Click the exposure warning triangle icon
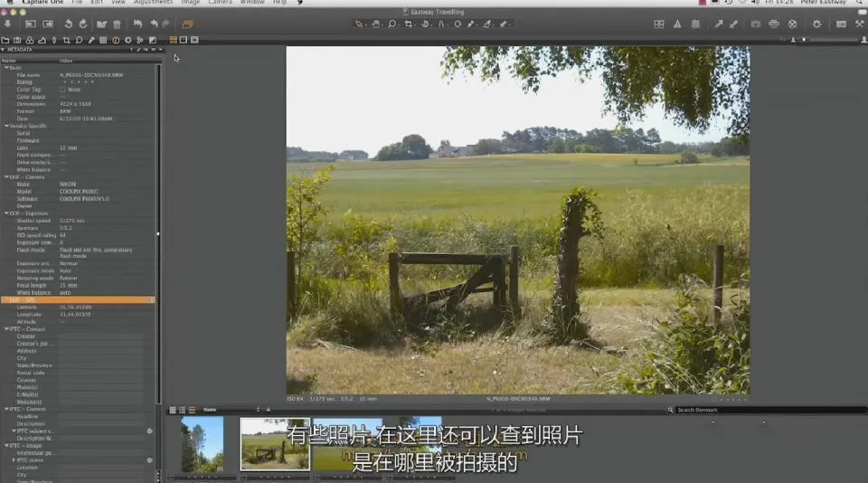This screenshot has height=483, width=868. 677,24
